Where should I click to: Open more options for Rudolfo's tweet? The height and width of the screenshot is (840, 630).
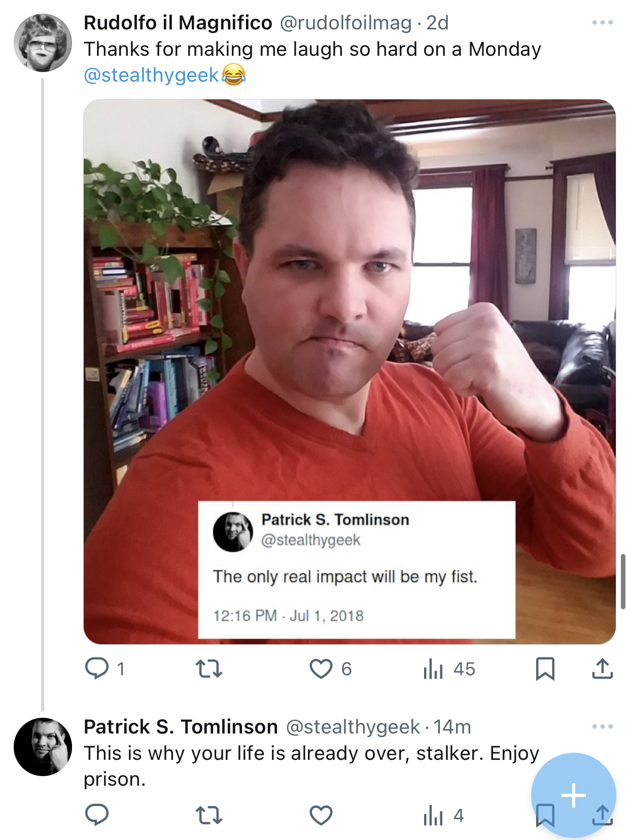[x=602, y=22]
